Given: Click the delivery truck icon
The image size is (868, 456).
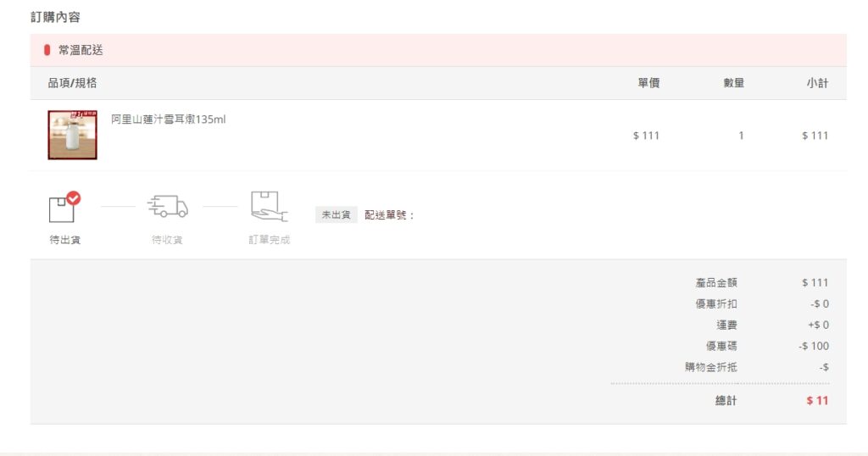Looking at the screenshot, I should pos(167,206).
